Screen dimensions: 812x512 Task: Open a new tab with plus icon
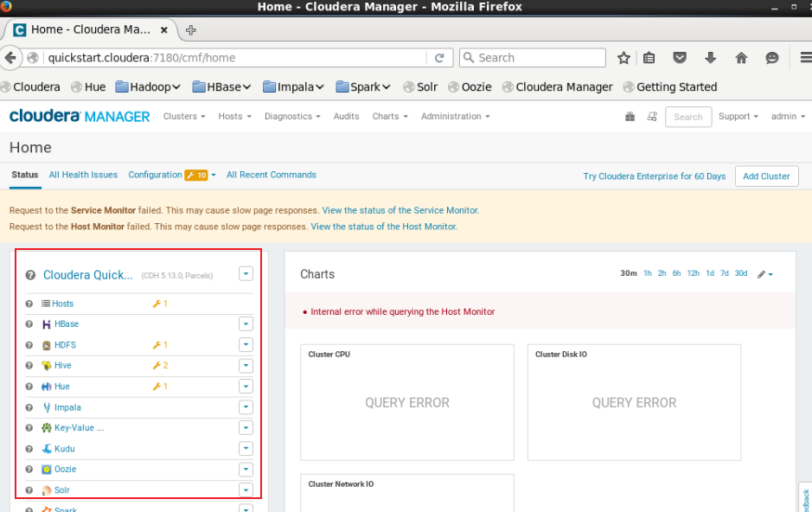190,30
